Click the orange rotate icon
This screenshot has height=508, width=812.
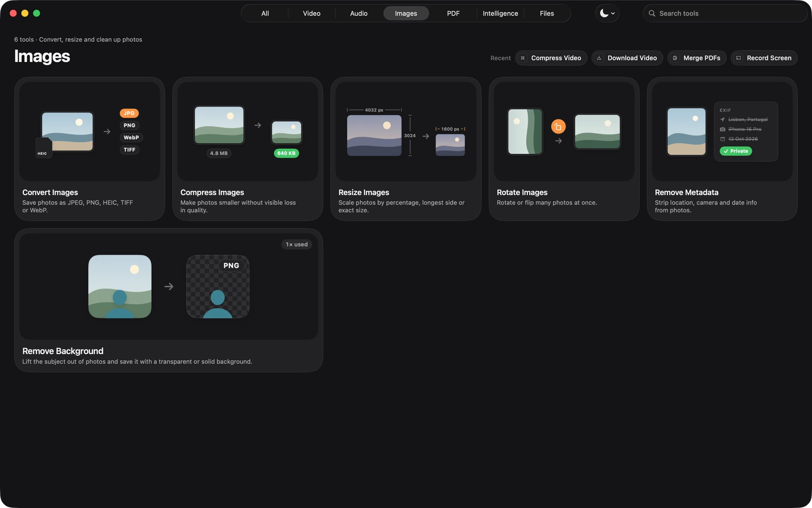558,126
